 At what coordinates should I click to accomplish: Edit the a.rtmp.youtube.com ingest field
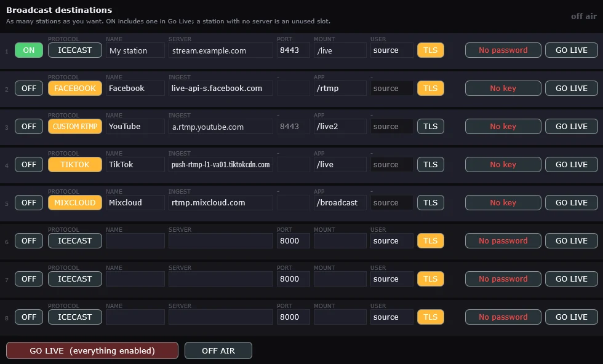click(221, 127)
